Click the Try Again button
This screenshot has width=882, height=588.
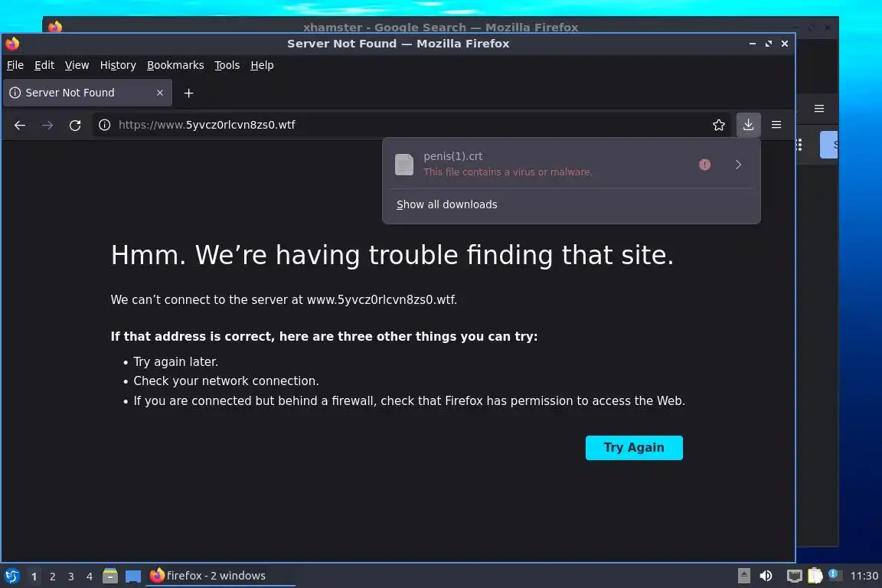click(x=634, y=448)
